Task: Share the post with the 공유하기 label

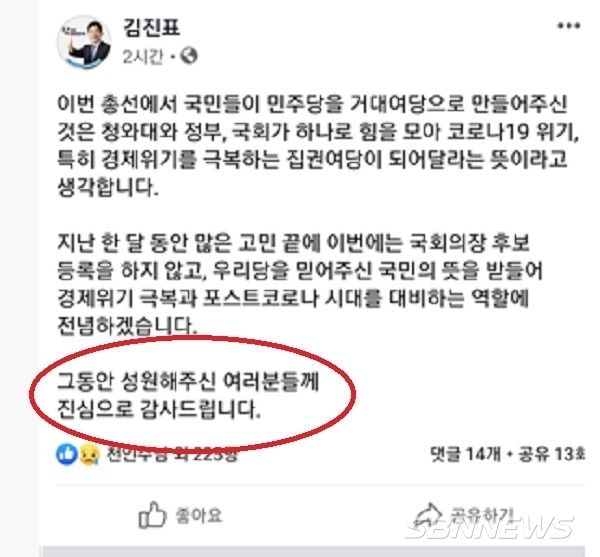Action: point(481,515)
